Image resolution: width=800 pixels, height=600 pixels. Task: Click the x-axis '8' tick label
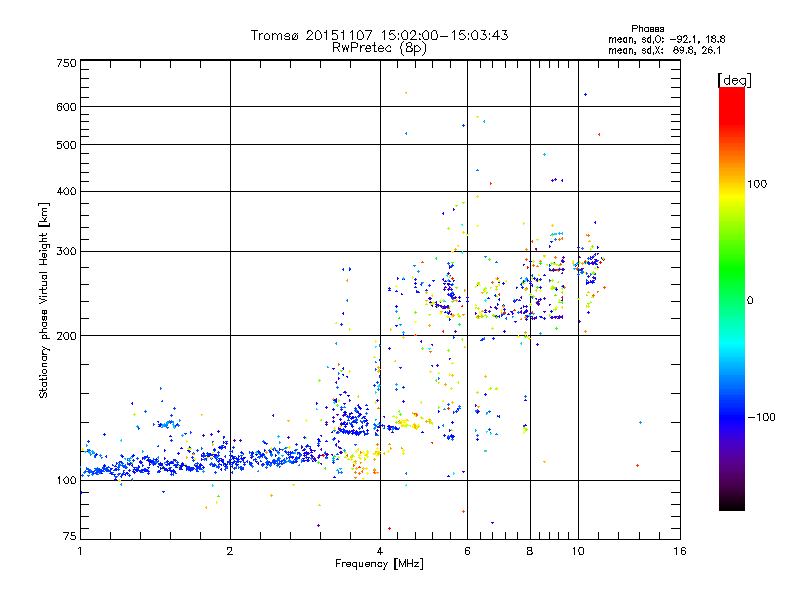(530, 551)
